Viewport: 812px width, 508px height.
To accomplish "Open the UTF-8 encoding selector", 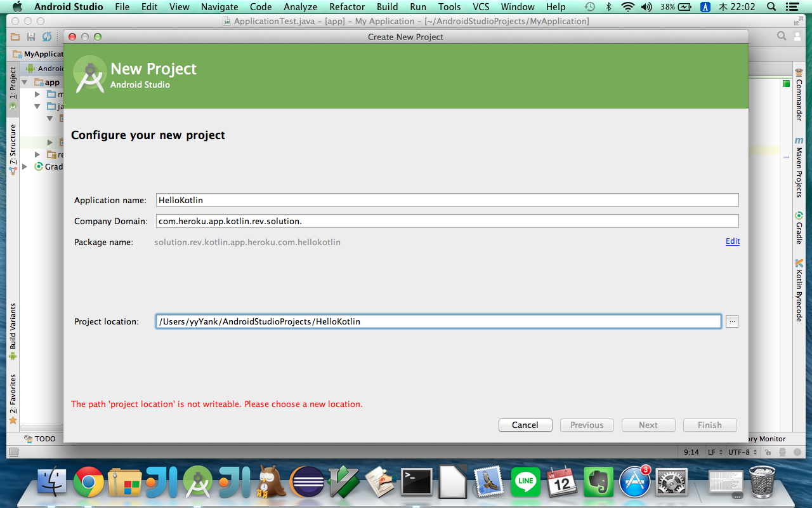I will pyautogui.click(x=743, y=452).
